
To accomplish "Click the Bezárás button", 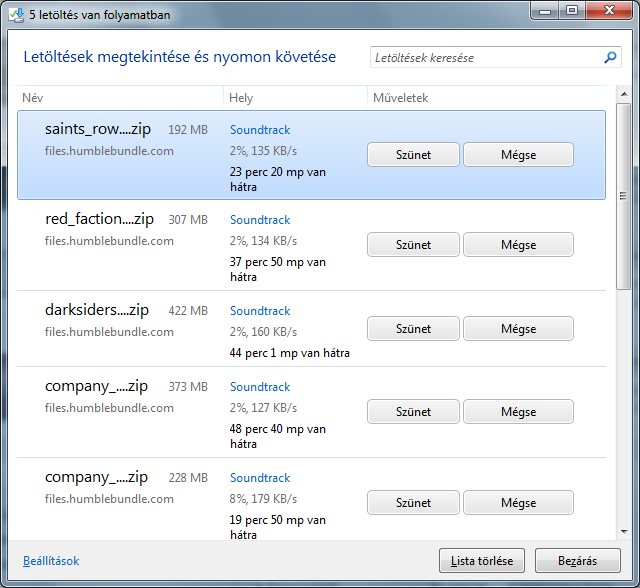I will pos(578,561).
